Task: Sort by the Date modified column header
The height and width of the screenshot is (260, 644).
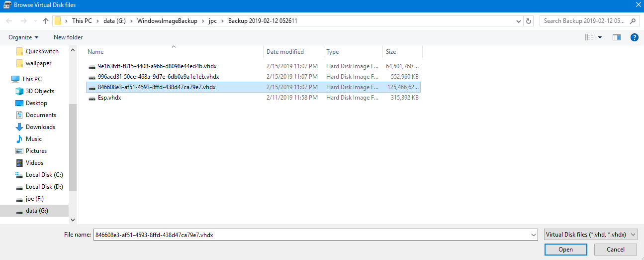Action: (285, 52)
